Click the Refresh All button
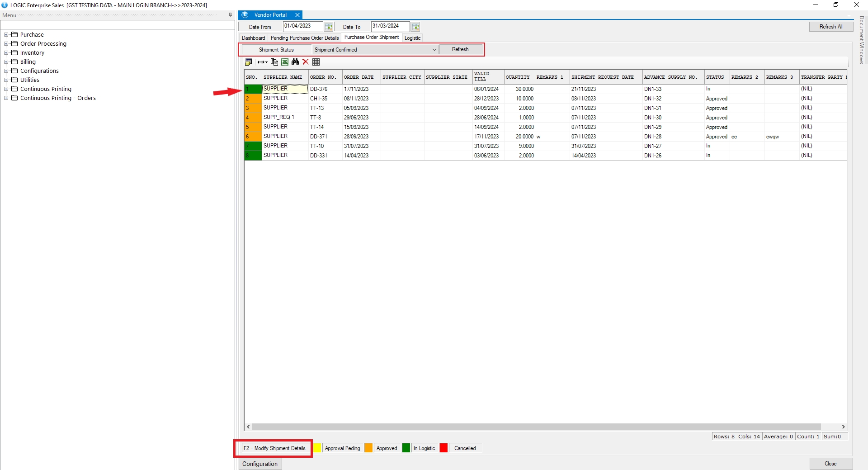 (830, 27)
